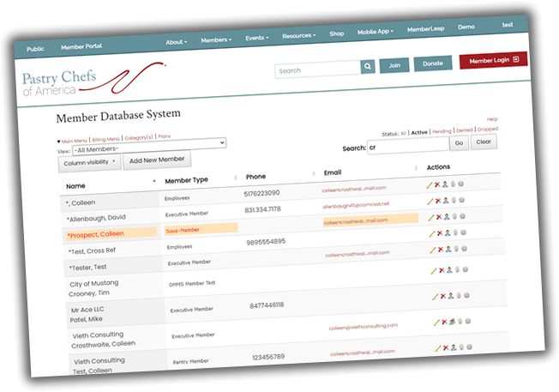
Task: Click the magnifier site search button
Action: click(368, 66)
